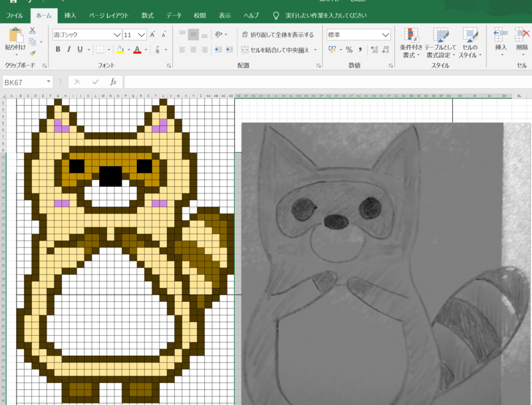Apply comma style format

point(360,49)
